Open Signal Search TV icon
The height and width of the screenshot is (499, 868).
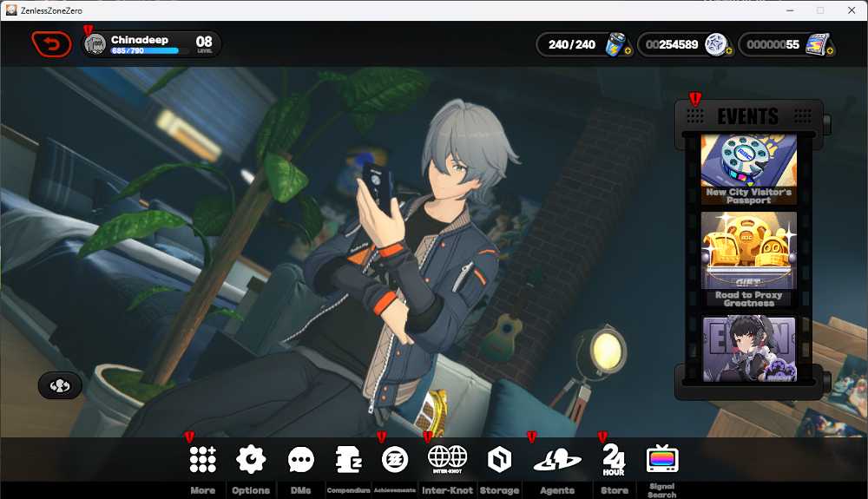pyautogui.click(x=662, y=458)
